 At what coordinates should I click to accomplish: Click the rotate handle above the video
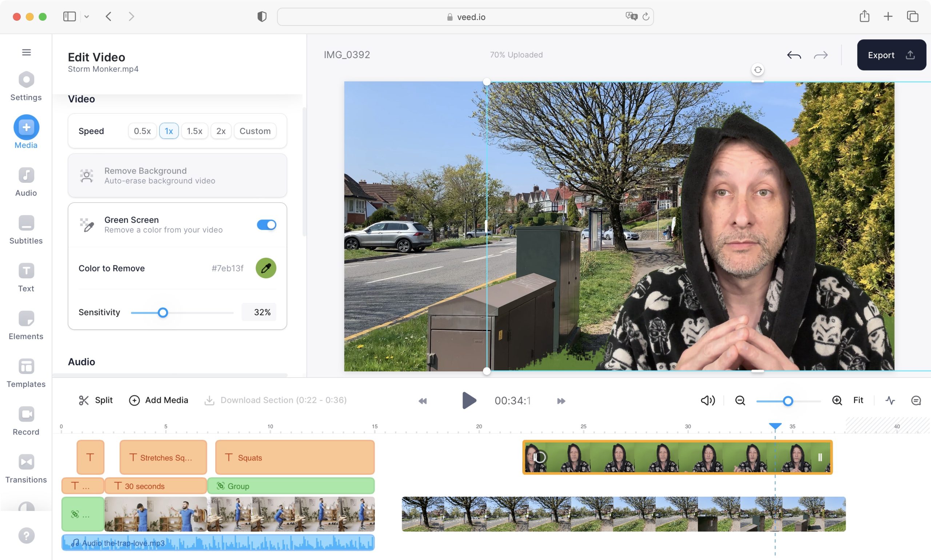(758, 70)
